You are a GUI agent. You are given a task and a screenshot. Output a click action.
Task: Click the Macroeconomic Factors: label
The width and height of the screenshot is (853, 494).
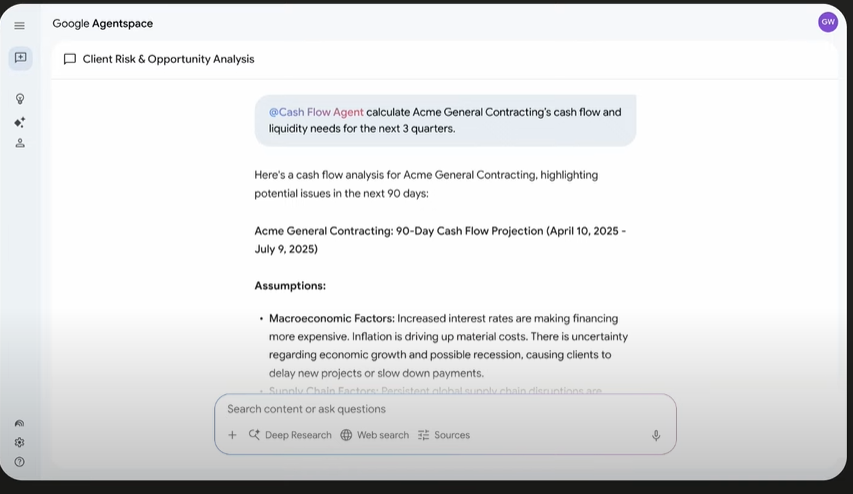332,318
